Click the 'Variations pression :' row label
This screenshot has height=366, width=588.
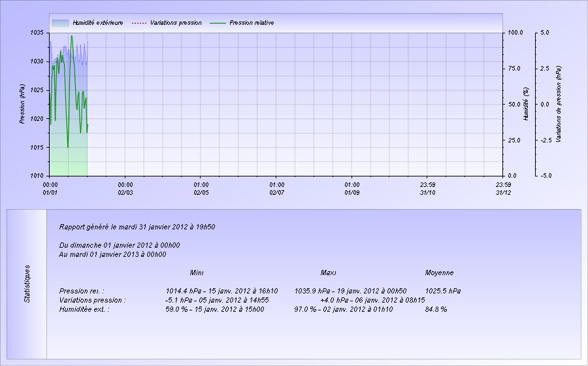point(92,300)
